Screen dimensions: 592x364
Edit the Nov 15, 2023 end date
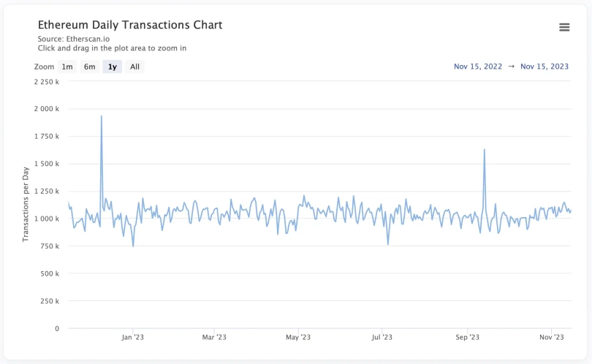click(x=544, y=67)
